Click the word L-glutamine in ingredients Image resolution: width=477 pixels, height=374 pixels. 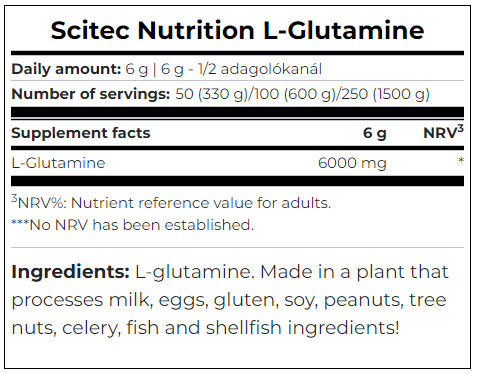coord(195,272)
